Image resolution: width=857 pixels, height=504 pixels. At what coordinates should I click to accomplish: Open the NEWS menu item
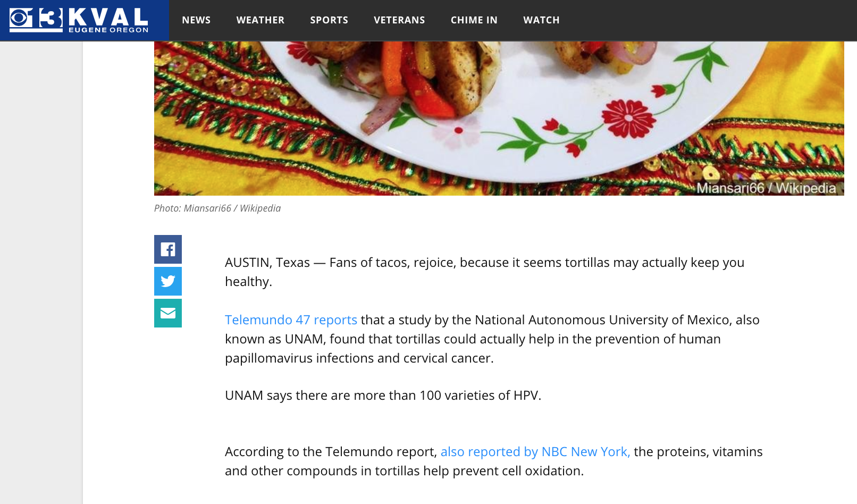196,20
